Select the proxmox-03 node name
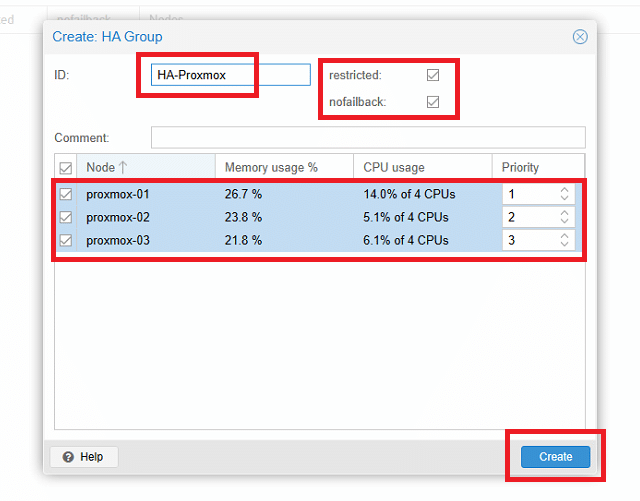640x501 pixels. coord(118,240)
